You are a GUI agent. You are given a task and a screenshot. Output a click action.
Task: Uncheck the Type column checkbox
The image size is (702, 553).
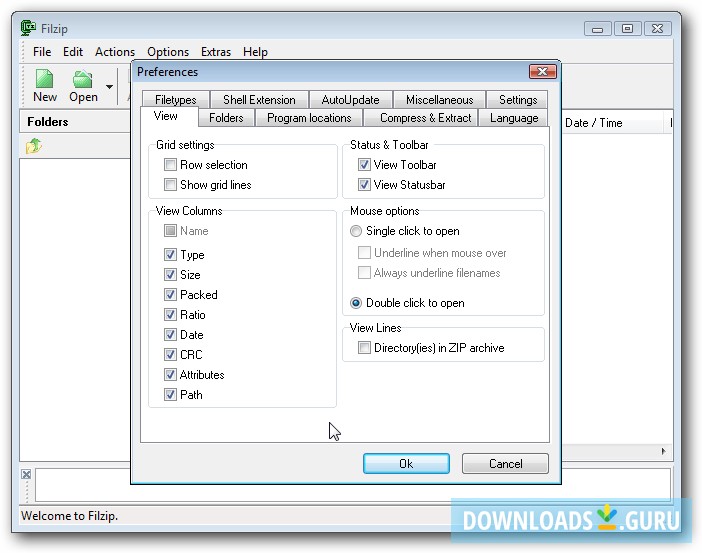pyautogui.click(x=170, y=255)
